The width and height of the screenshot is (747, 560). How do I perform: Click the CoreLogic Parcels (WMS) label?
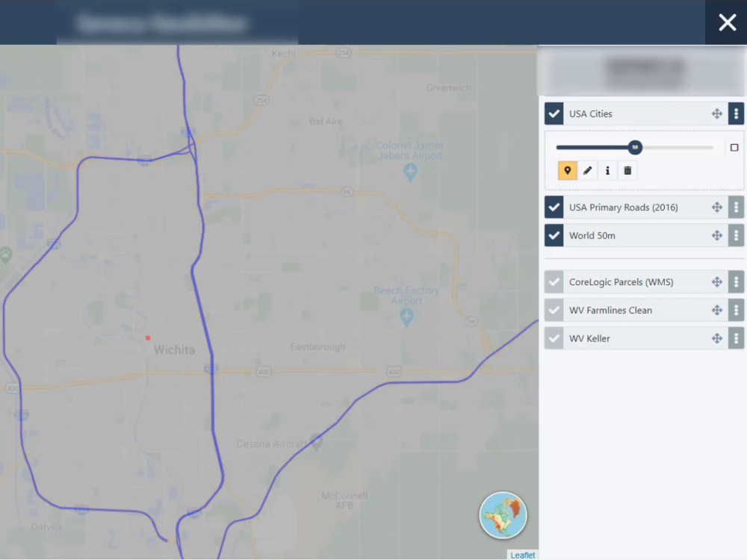tap(622, 282)
